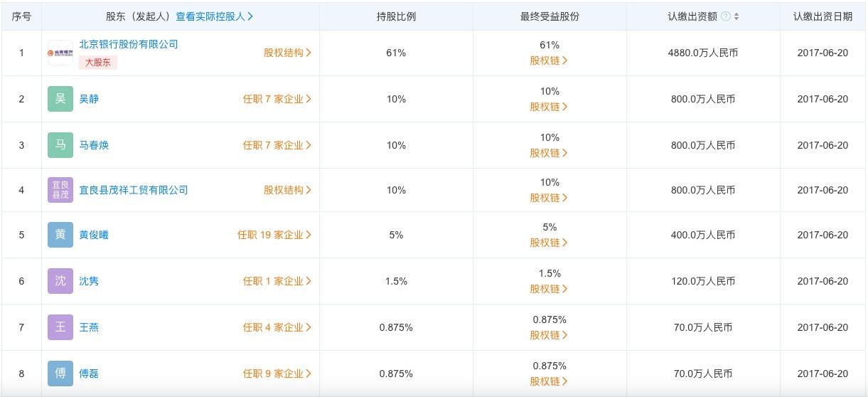The image size is (868, 397).
Task: Click 王燕's avatar icon
Action: [60, 327]
